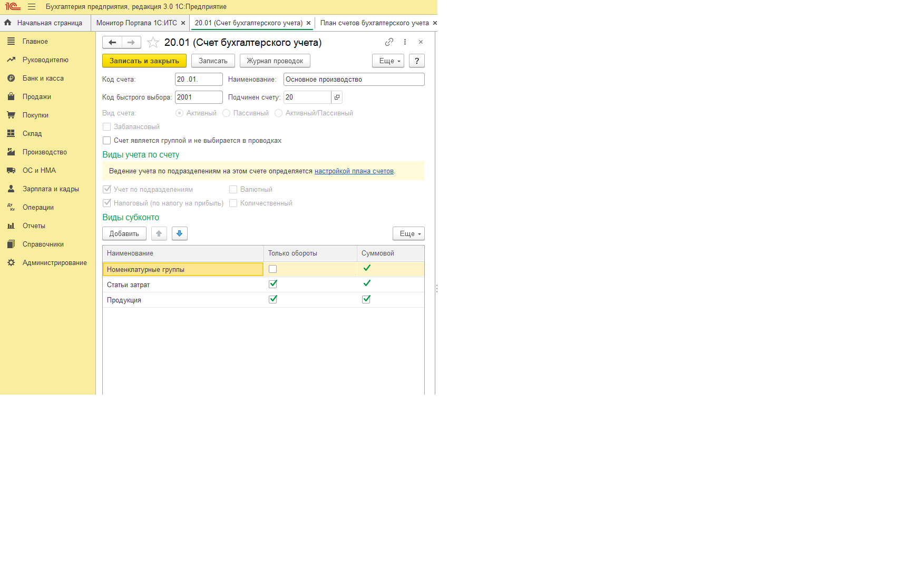This screenshot has height=588, width=917.
Task: Click the 'Наименование' input field
Action: click(354, 80)
